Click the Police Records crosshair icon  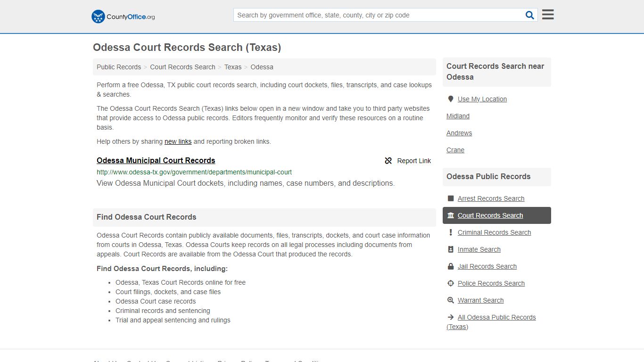click(451, 283)
